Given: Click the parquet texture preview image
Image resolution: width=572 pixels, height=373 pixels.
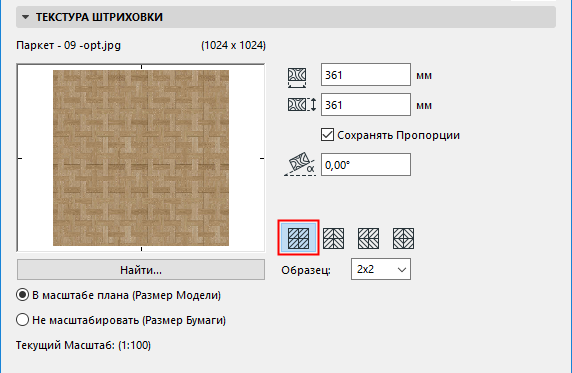Looking at the screenshot, I should pos(141,158).
